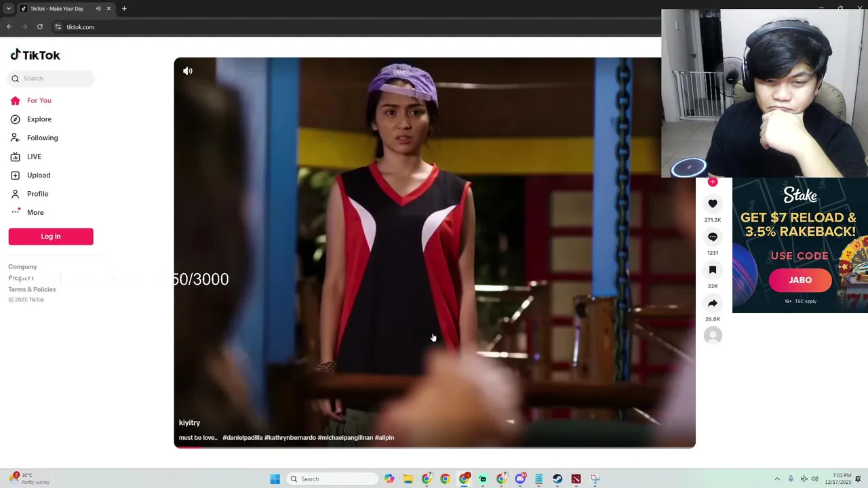Image resolution: width=868 pixels, height=488 pixels.
Task: Select the TikTok - Make Your Day tab
Action: coord(64,9)
